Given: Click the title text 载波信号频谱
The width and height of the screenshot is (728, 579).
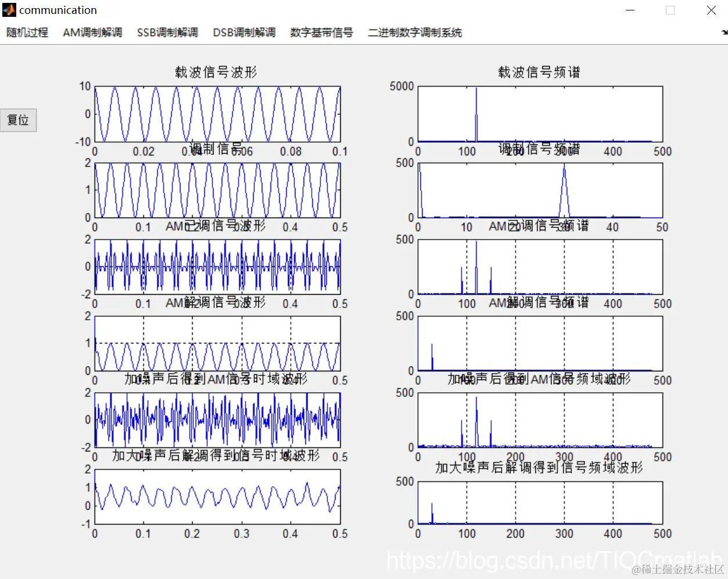Looking at the screenshot, I should pos(539,72).
